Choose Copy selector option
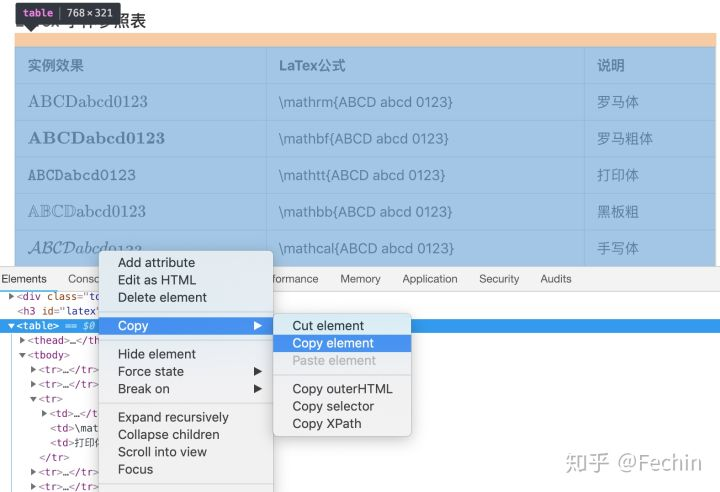Screen dimensions: 720x492 [342, 406]
